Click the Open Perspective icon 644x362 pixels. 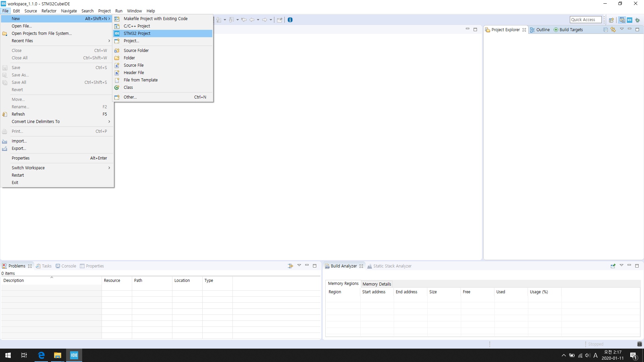tap(611, 20)
